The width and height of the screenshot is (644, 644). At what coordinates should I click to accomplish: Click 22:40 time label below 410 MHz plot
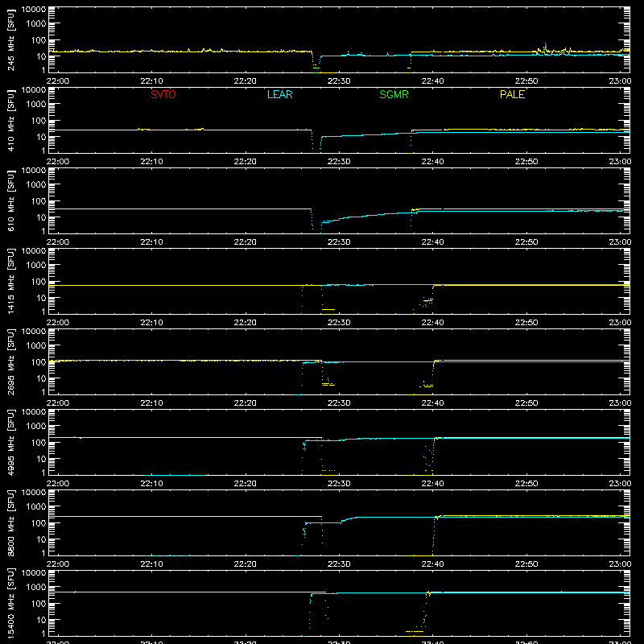tap(432, 162)
